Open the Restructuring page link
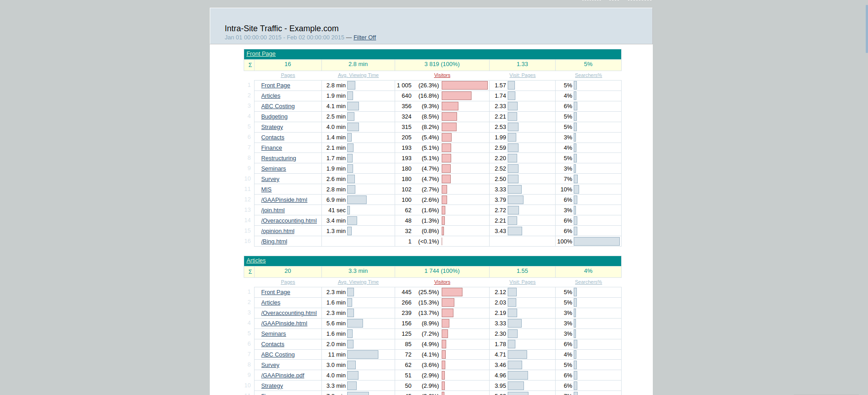 pyautogui.click(x=278, y=158)
